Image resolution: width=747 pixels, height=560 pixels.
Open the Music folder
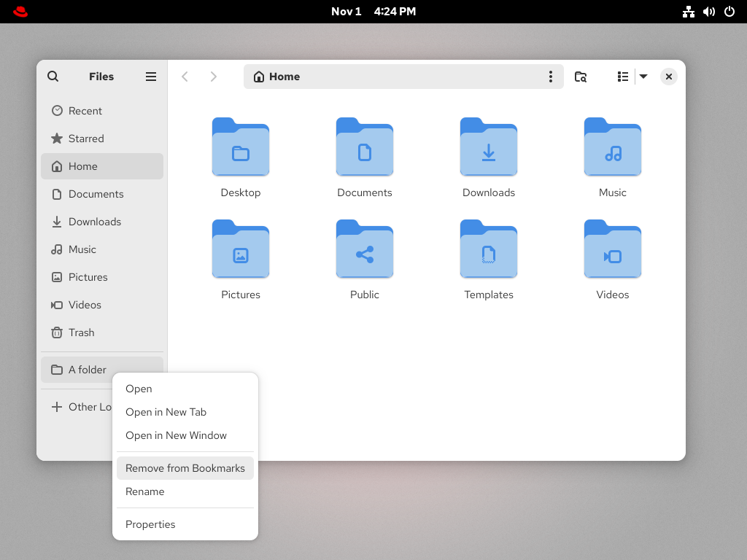tap(612, 148)
